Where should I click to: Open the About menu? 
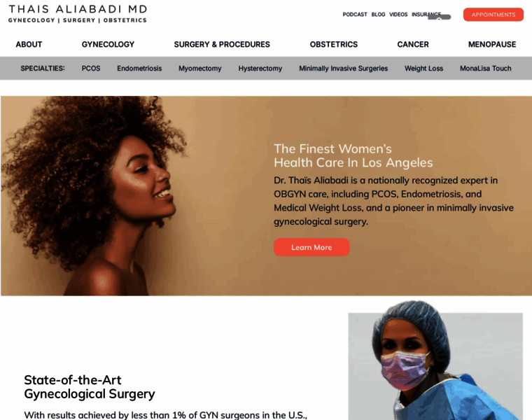pos(29,44)
